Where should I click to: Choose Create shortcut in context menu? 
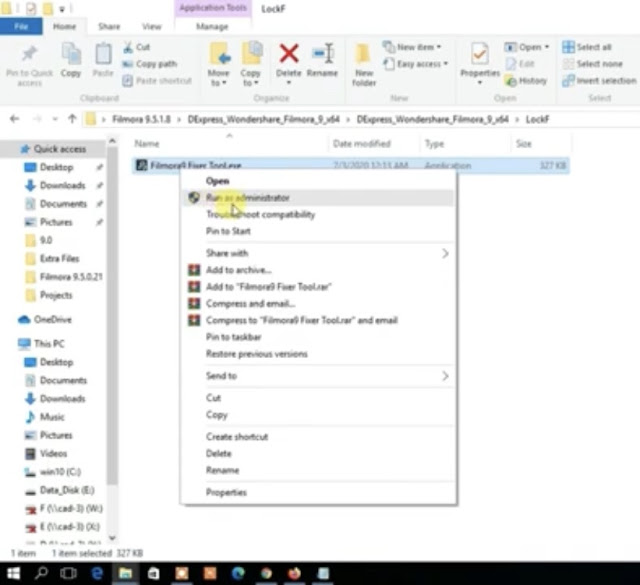(x=319, y=436)
